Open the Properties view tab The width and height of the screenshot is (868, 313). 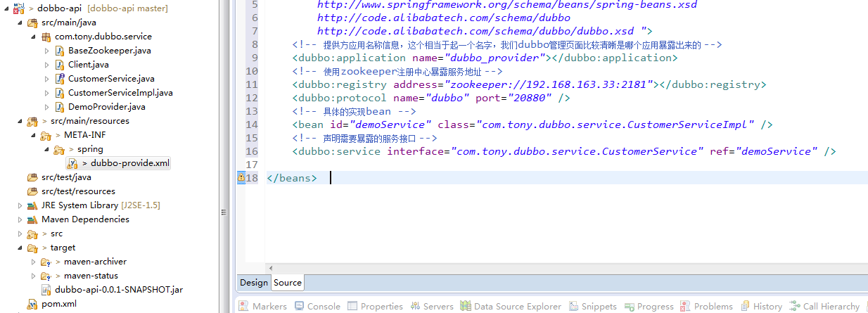(375, 306)
